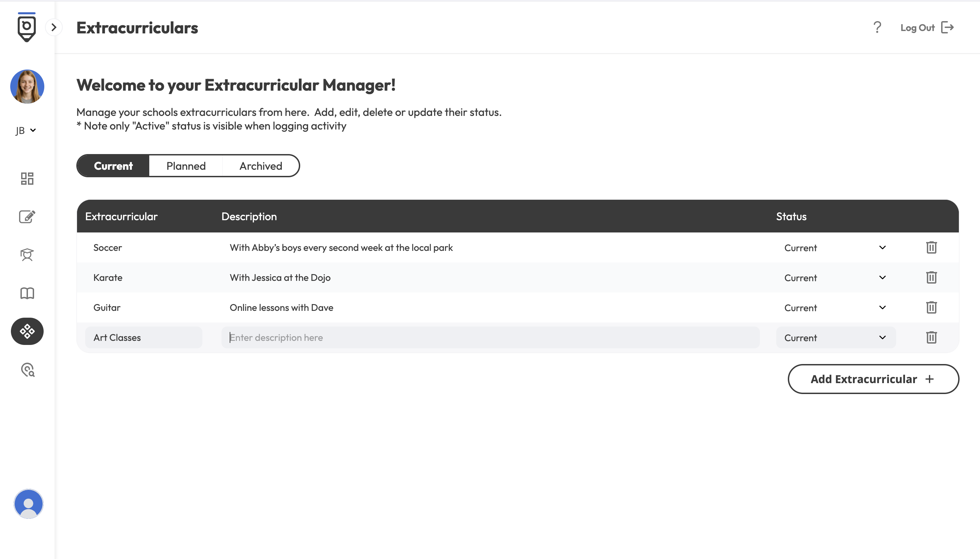Click the Guitar extracurricular name
The height and width of the screenshot is (559, 980).
[x=107, y=307]
